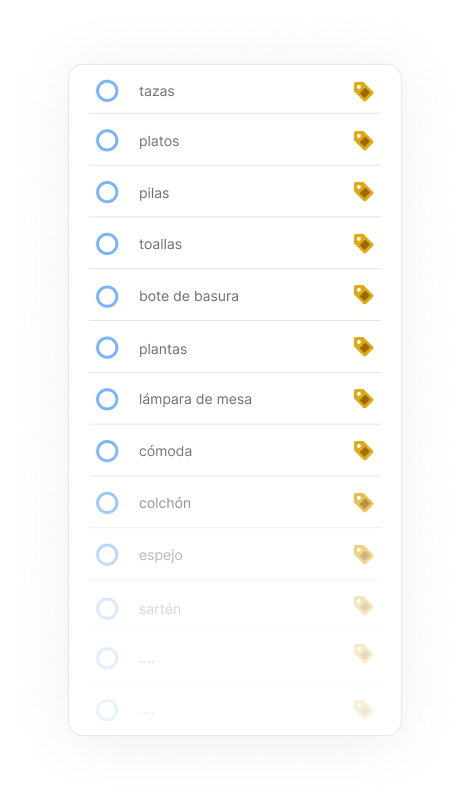Image resolution: width=470 pixels, height=808 pixels.
Task: Complete the toallas checkbox circle
Action: (107, 244)
